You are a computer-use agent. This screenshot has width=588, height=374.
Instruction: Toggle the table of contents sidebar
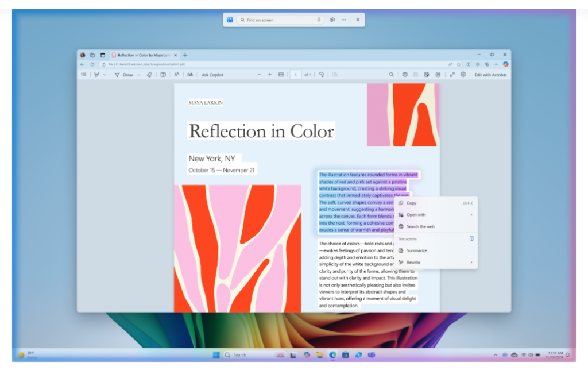84,75
